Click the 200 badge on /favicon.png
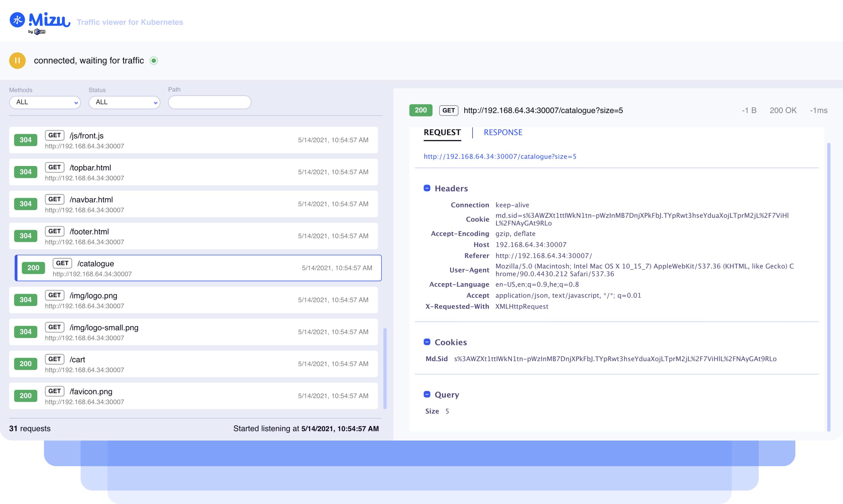This screenshot has width=843, height=504. (x=25, y=396)
